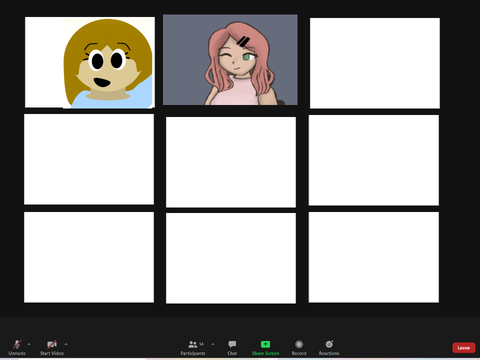Click the green Share Screen icon
Viewport: 480px width, 360px height.
click(265, 344)
